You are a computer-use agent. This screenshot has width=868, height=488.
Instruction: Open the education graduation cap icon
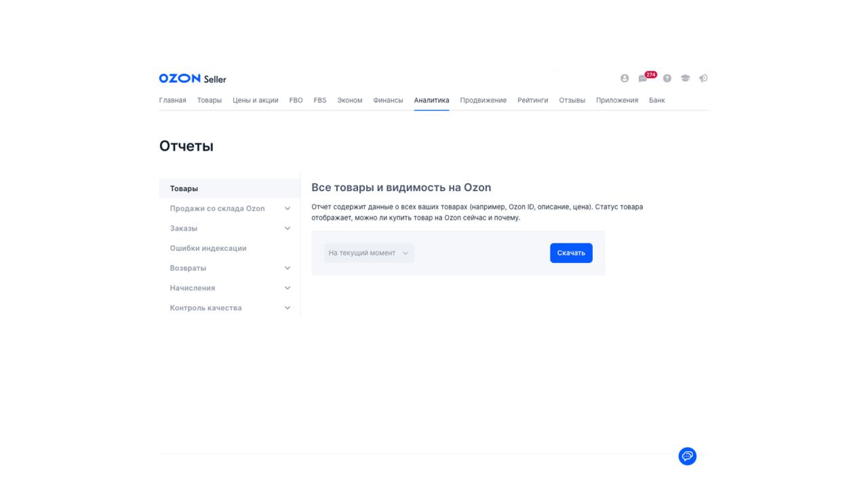[x=685, y=78]
